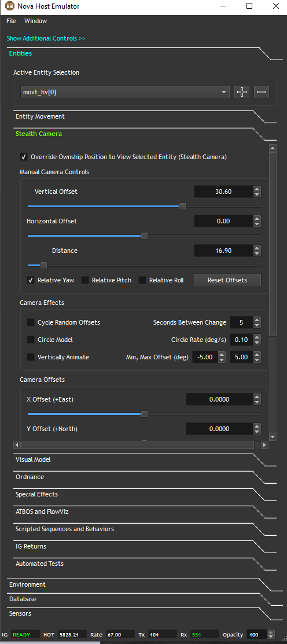Click Show Additional Controls link

pos(46,38)
